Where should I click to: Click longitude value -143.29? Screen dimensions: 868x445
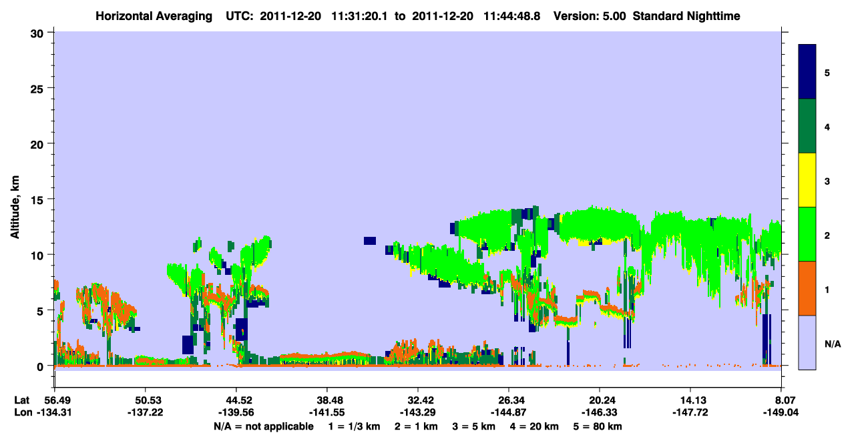tap(417, 412)
